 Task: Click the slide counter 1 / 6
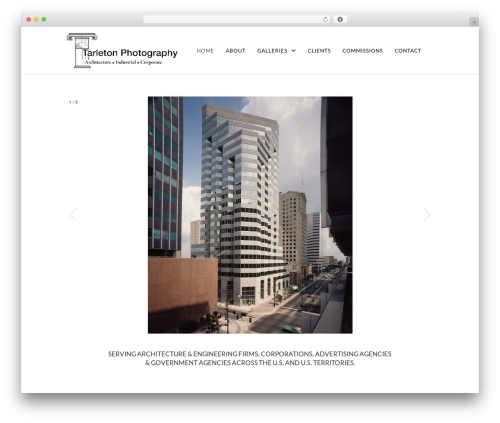point(73,102)
